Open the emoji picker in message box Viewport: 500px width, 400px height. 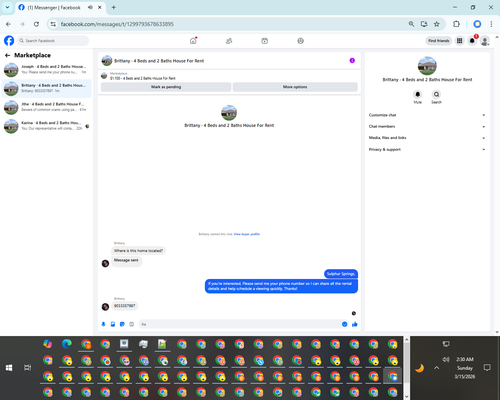(344, 324)
